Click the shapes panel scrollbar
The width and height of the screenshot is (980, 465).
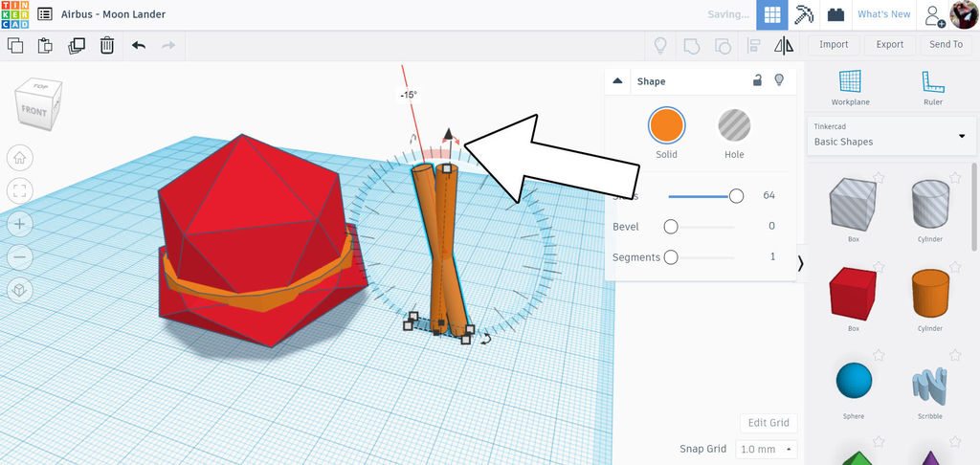973,207
